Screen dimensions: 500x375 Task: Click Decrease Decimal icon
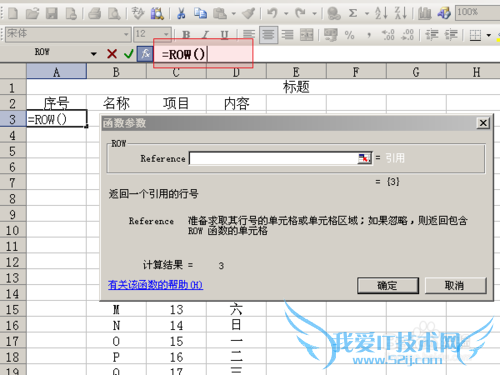pyautogui.click(x=408, y=35)
